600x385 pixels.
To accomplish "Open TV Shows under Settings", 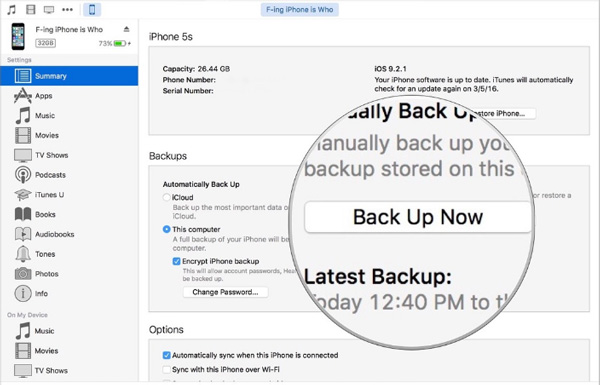I will click(69, 155).
